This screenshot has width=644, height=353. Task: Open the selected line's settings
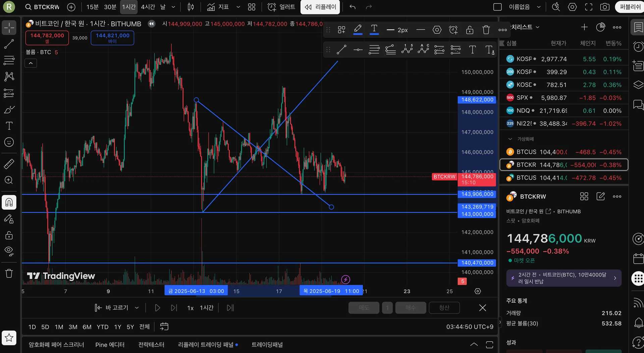point(437,30)
